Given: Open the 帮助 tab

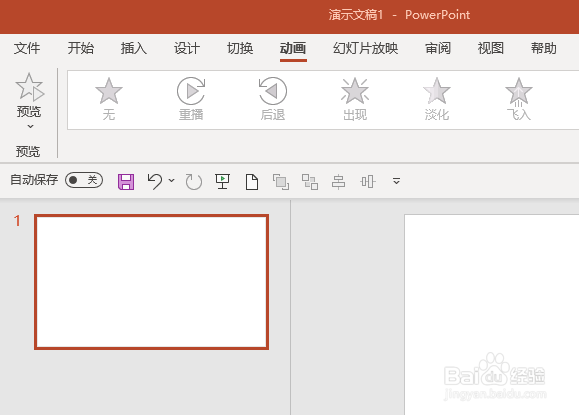Looking at the screenshot, I should point(544,48).
